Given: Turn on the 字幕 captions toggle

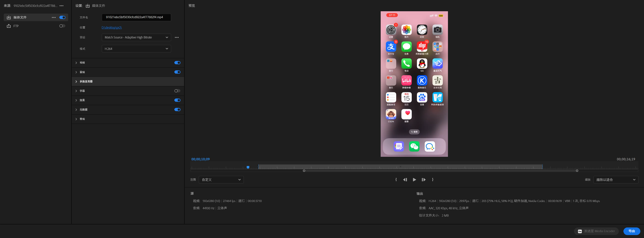Looking at the screenshot, I should pyautogui.click(x=177, y=91).
